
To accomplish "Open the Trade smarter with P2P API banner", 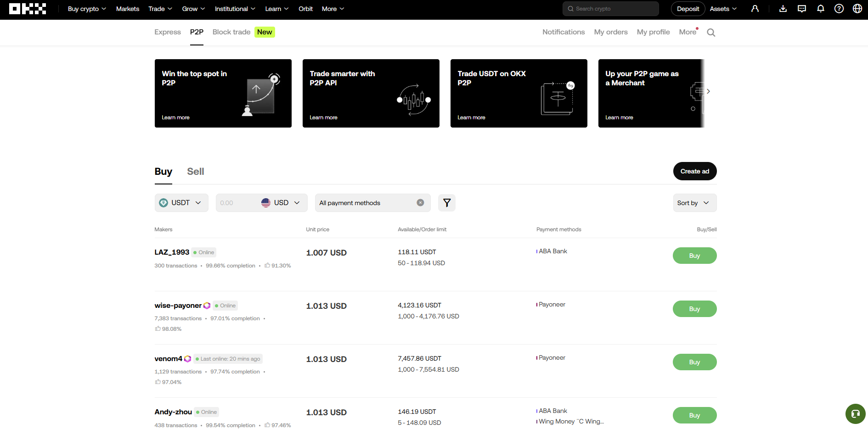I will click(371, 93).
